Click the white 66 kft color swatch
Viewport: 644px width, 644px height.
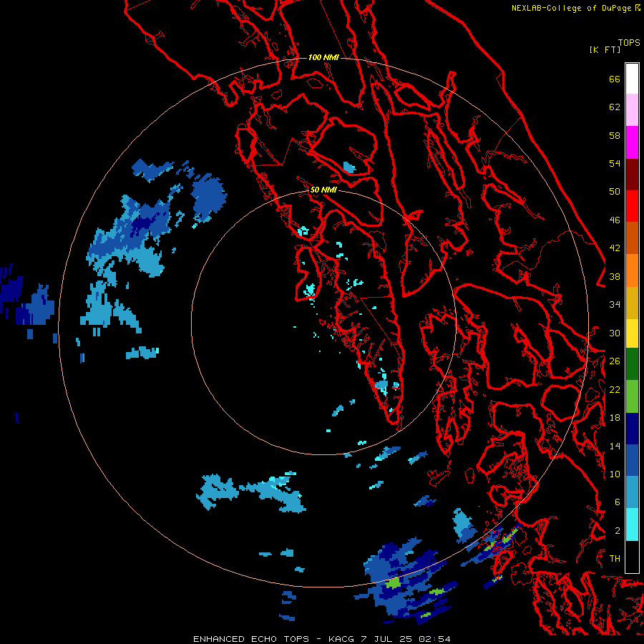[x=632, y=79]
